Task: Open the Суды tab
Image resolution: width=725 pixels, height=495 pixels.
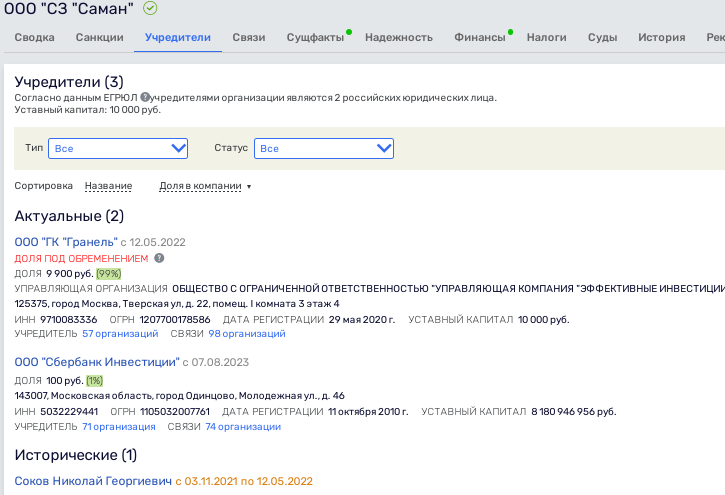Action: pyautogui.click(x=602, y=37)
